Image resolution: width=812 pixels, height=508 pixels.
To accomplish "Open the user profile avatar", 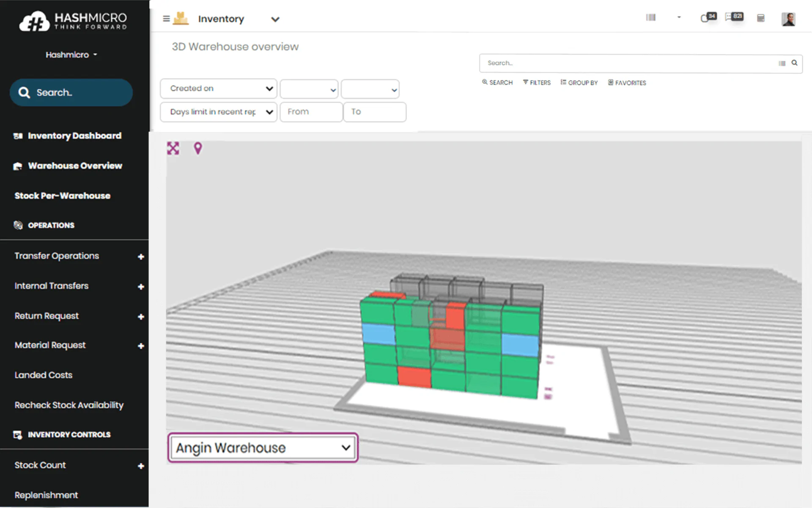I will pos(788,19).
